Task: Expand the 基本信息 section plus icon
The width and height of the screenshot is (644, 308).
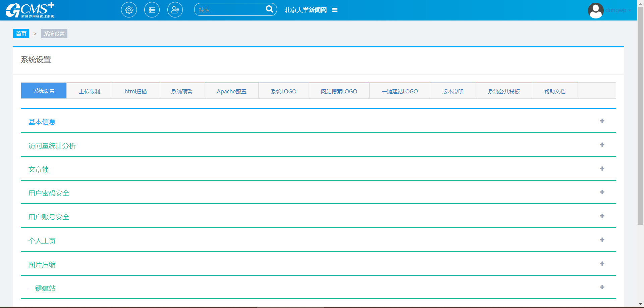Action: click(x=602, y=121)
